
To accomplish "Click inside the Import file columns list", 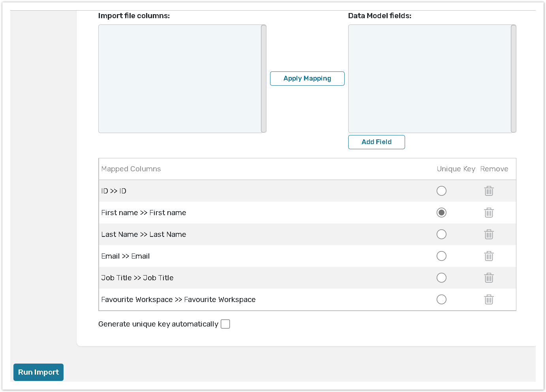I will tap(180, 79).
